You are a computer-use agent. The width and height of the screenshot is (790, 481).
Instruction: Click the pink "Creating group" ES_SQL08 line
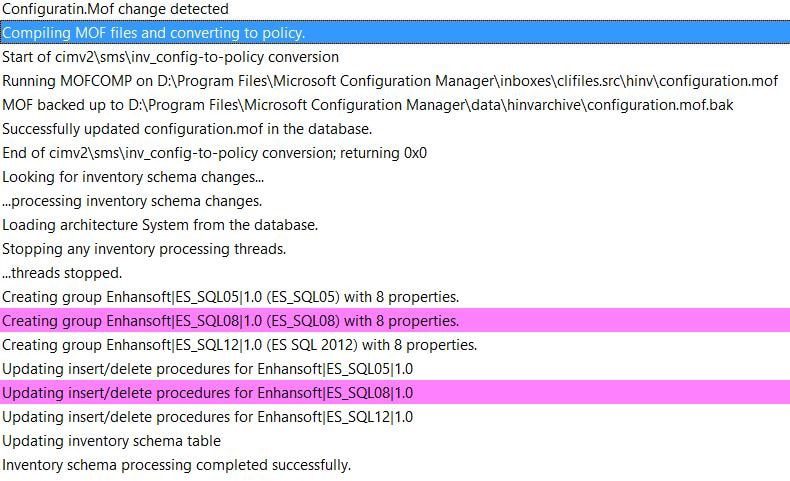pyautogui.click(x=230, y=321)
